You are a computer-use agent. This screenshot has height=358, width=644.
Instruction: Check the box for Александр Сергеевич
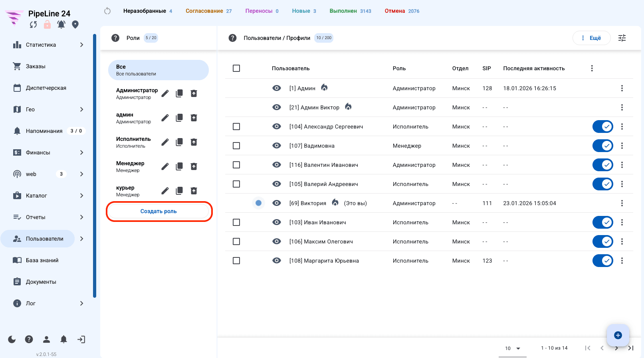pyautogui.click(x=236, y=127)
